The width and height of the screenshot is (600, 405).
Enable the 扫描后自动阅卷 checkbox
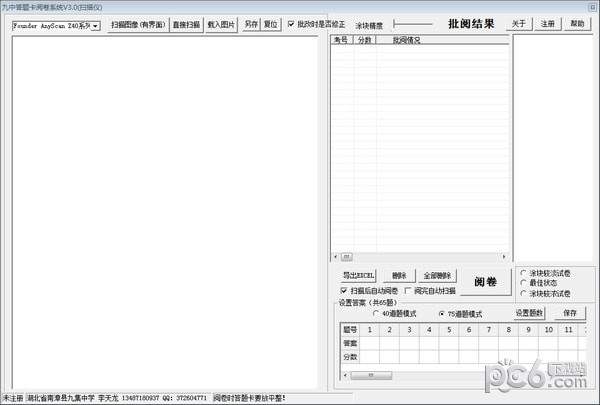pos(345,291)
